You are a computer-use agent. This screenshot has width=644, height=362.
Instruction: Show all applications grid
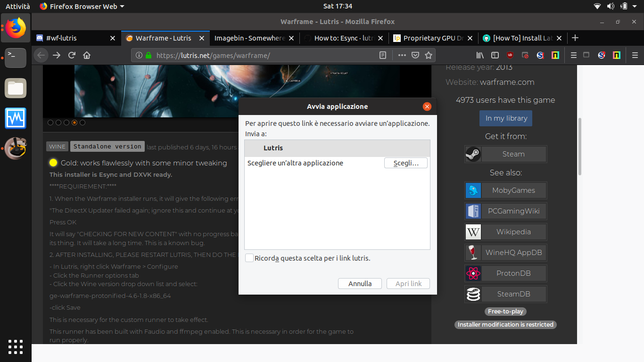point(16,346)
